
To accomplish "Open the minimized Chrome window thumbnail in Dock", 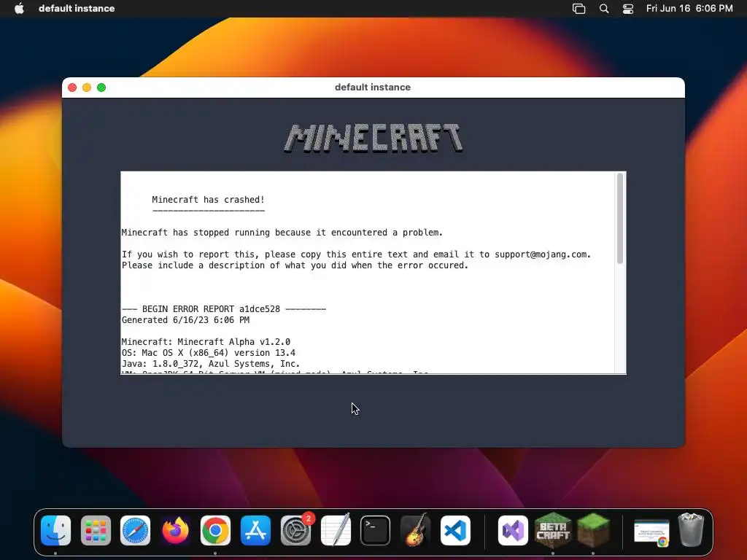I will (651, 532).
